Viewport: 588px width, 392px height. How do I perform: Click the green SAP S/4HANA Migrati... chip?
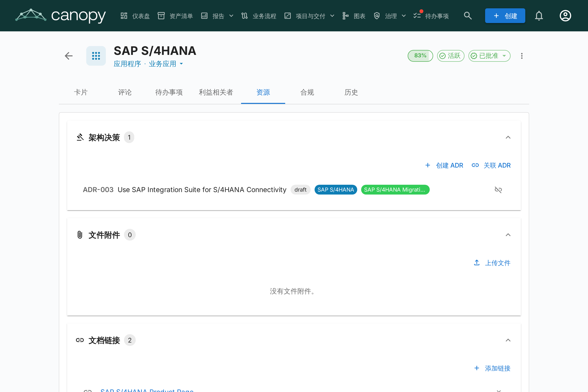395,190
